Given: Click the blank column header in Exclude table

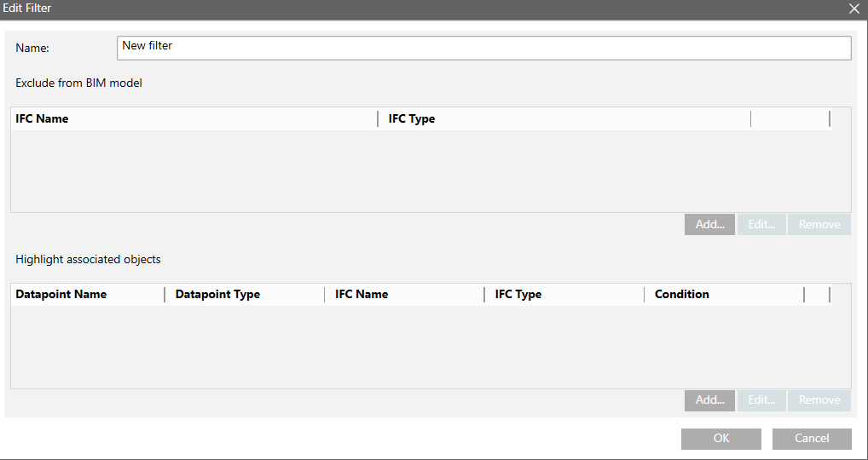Looking at the screenshot, I should pyautogui.click(x=790, y=119).
